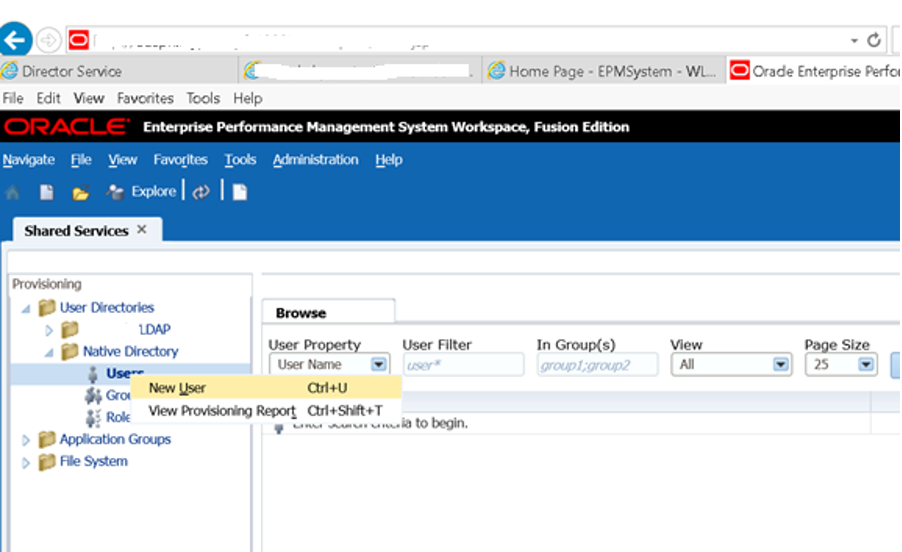Click the Explore toolbar button
Image resolution: width=902 pixels, height=552 pixels.
click(141, 191)
